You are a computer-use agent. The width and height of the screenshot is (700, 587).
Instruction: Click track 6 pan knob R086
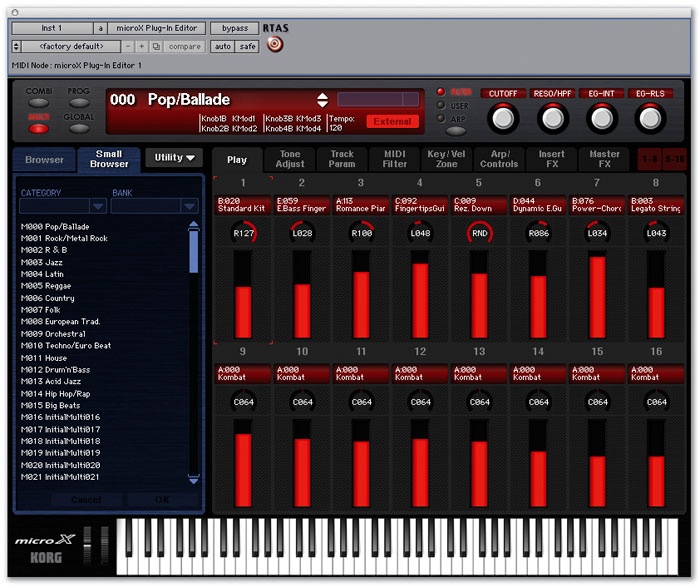538,233
